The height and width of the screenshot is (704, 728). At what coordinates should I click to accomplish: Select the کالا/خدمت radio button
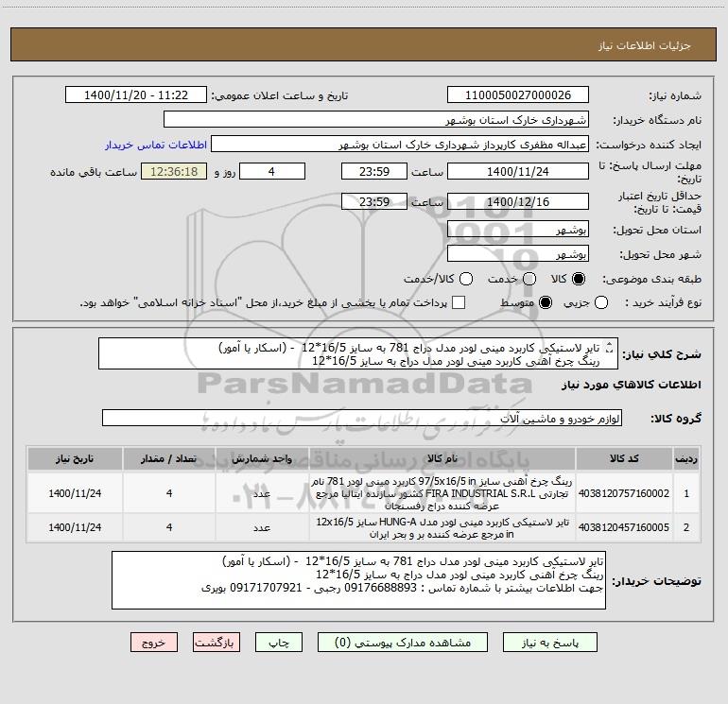466,279
